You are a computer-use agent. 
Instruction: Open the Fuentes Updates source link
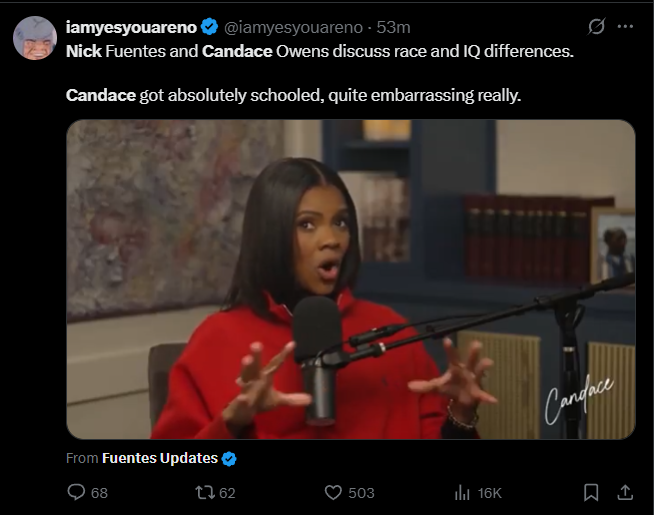click(x=160, y=458)
